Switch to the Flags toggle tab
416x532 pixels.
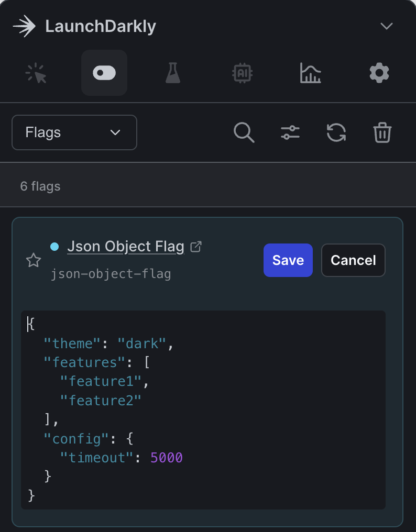click(104, 73)
